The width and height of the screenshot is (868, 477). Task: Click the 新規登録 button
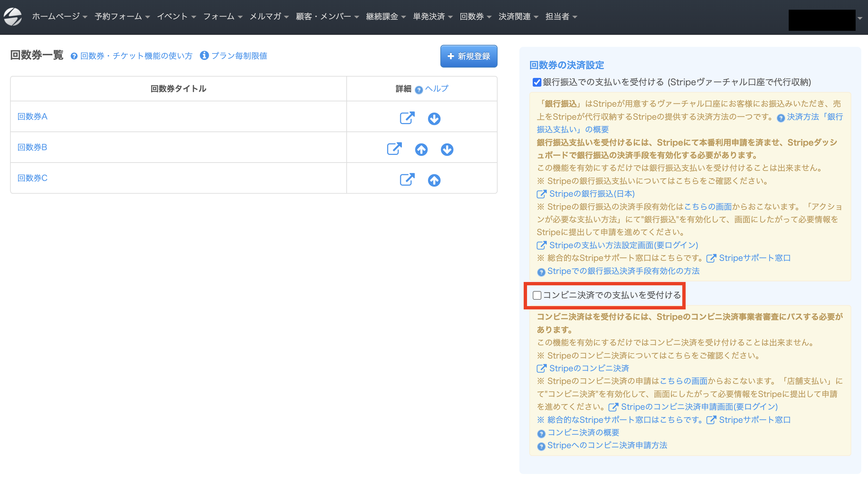469,56
